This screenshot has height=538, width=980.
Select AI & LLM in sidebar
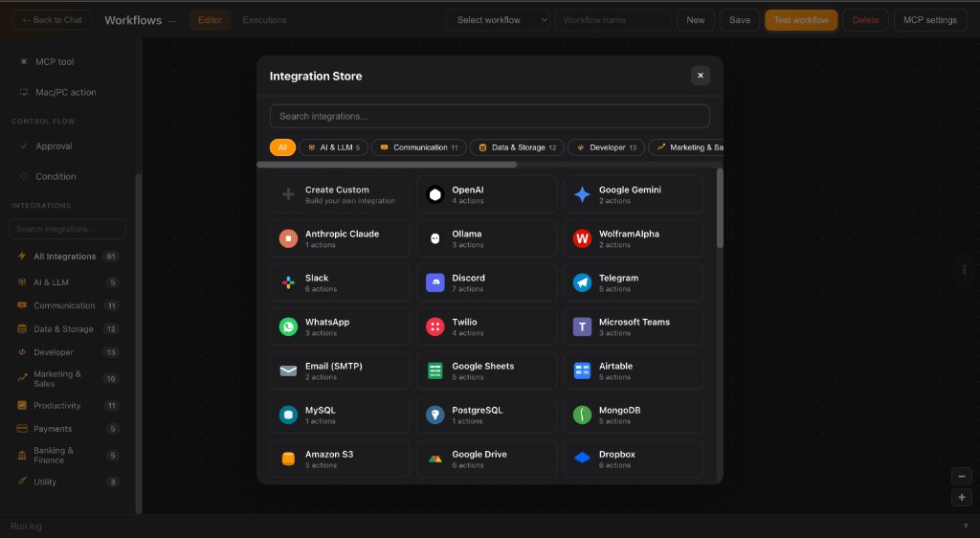68,282
